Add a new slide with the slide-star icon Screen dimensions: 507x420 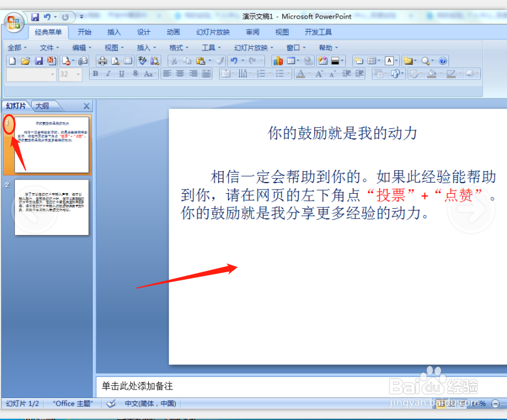[359, 61]
